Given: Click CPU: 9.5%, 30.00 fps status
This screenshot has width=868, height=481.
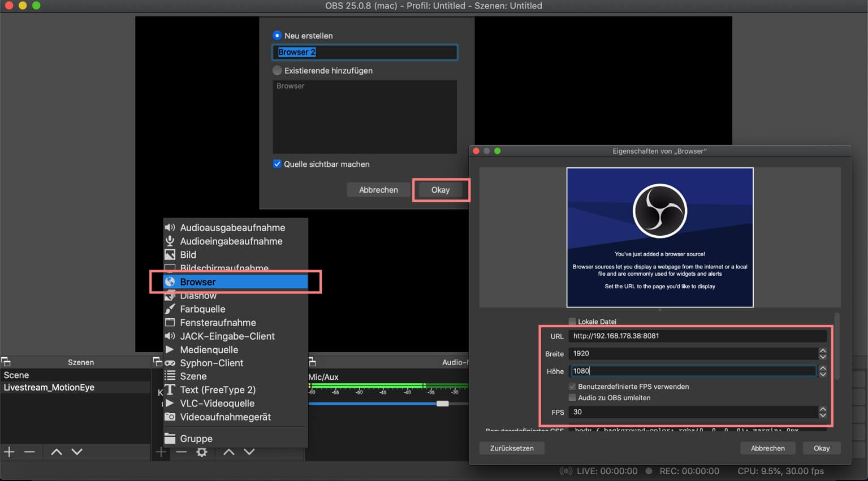Looking at the screenshot, I should pos(780,471).
